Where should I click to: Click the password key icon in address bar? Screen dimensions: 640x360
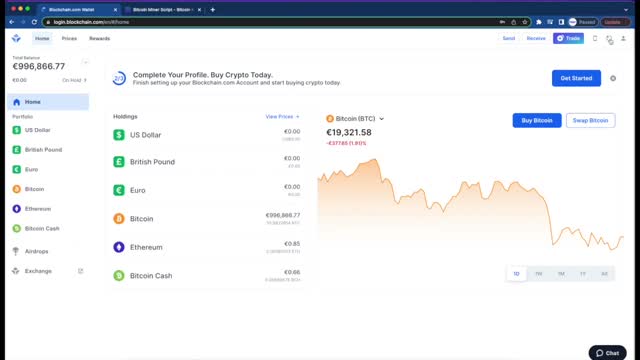pyautogui.click(x=502, y=22)
